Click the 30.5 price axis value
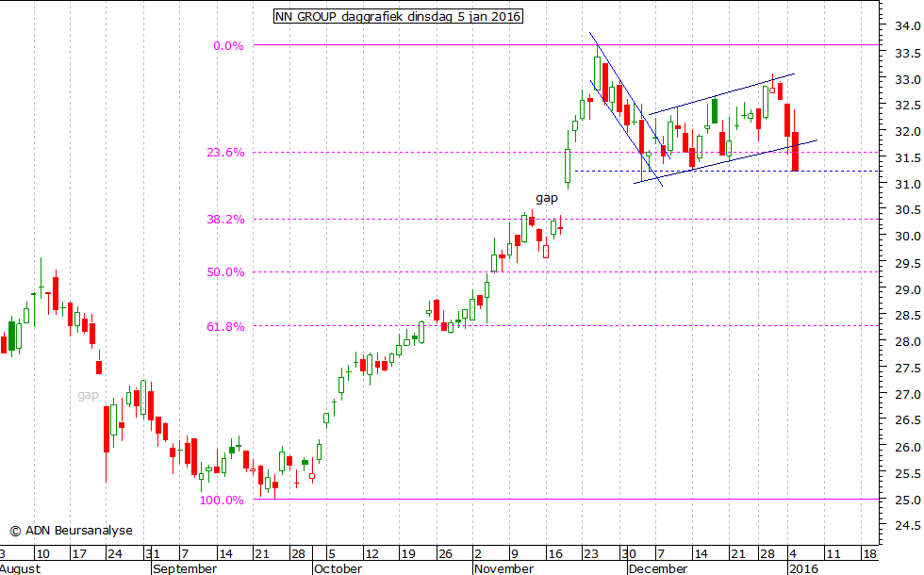Screen dimensions: 924x575 pyautogui.click(x=908, y=209)
